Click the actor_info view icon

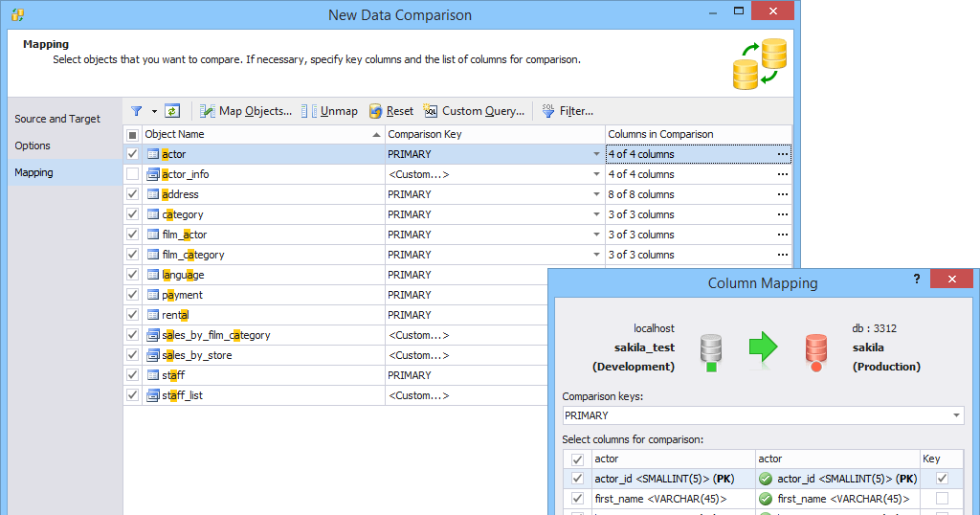click(153, 174)
